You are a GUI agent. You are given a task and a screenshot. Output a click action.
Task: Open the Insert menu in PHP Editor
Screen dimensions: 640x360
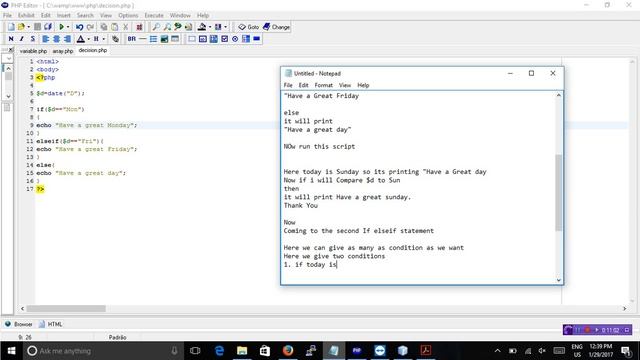pos(64,16)
